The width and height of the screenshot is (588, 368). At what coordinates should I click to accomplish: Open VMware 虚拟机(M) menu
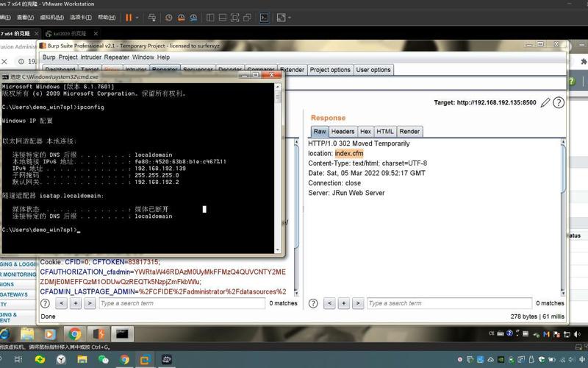click(51, 18)
